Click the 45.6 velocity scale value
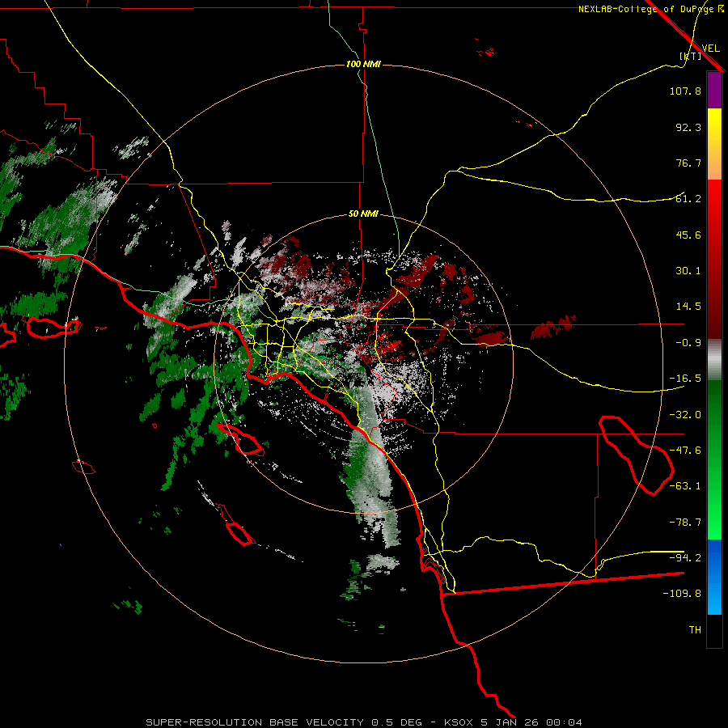Viewport: 728px width, 728px height. pos(688,235)
